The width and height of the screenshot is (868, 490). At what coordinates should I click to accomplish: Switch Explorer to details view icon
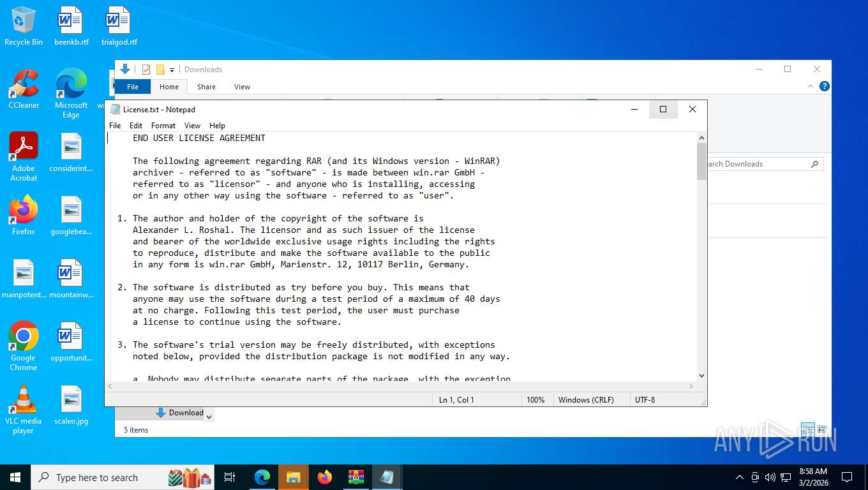point(808,429)
